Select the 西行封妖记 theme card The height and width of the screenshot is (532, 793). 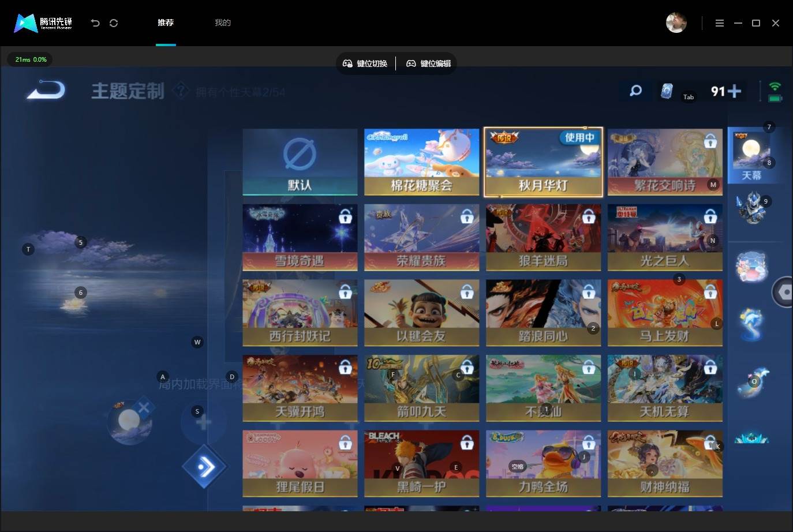tap(300, 313)
